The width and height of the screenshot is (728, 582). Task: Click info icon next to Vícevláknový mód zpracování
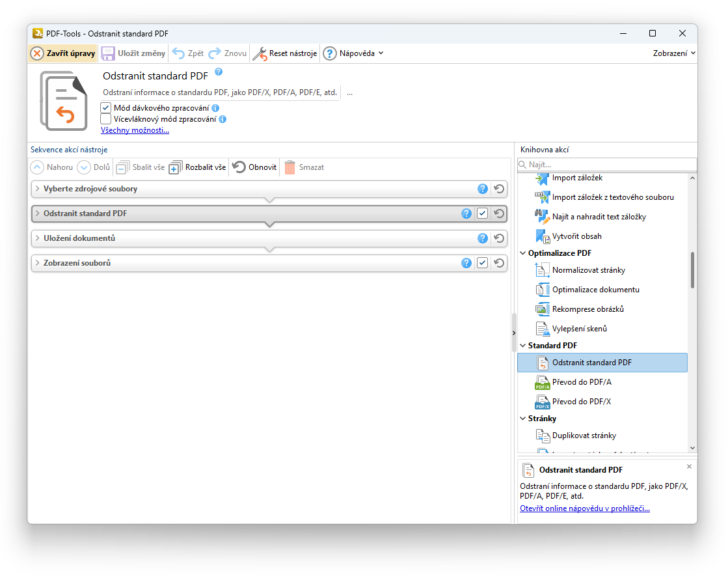(222, 119)
